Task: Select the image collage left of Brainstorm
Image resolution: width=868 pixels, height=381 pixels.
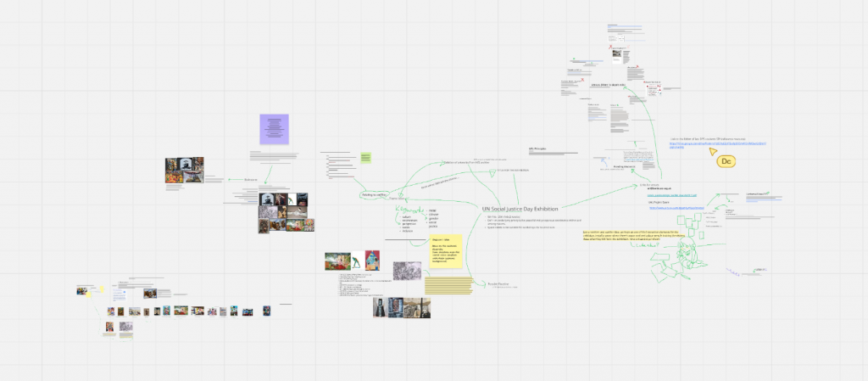Action: (184, 170)
